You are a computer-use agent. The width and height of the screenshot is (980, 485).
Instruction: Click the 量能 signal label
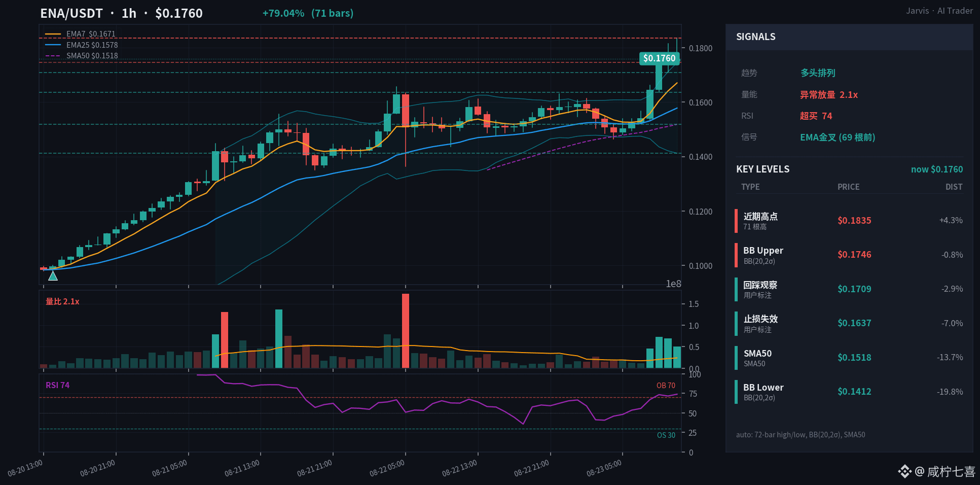pyautogui.click(x=749, y=94)
